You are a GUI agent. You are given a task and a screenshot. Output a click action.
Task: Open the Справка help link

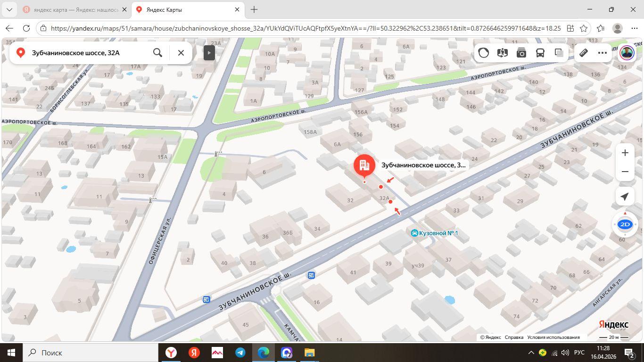[x=514, y=337]
